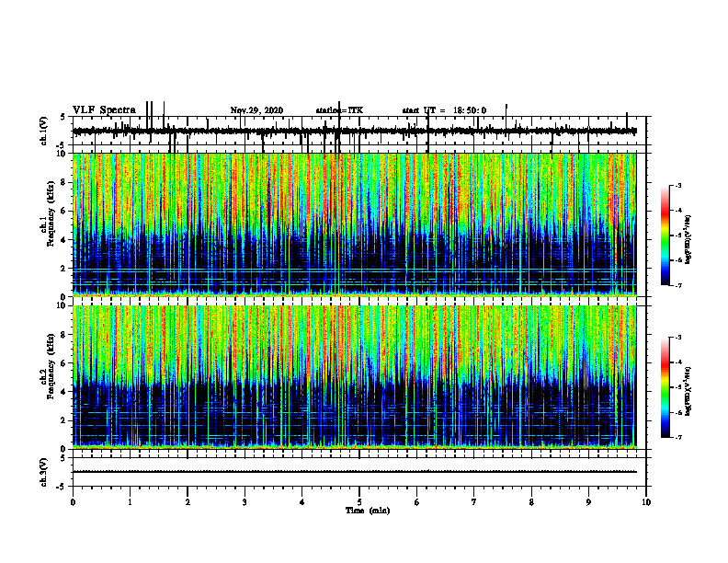Click the "-7" label on ch.2 color bar
The image size is (728, 563).
pyautogui.click(x=678, y=438)
